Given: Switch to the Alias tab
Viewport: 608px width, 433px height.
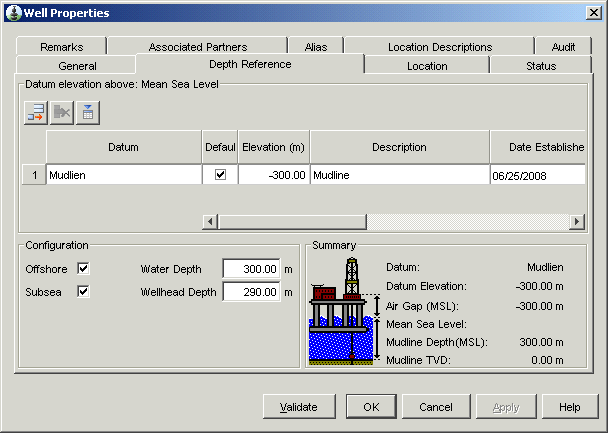Looking at the screenshot, I should (x=316, y=47).
